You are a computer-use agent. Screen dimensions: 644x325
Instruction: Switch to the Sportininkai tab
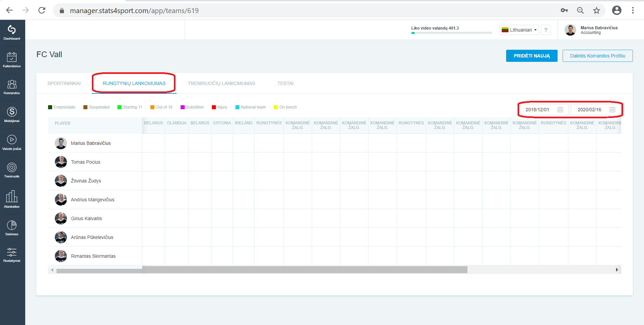64,83
